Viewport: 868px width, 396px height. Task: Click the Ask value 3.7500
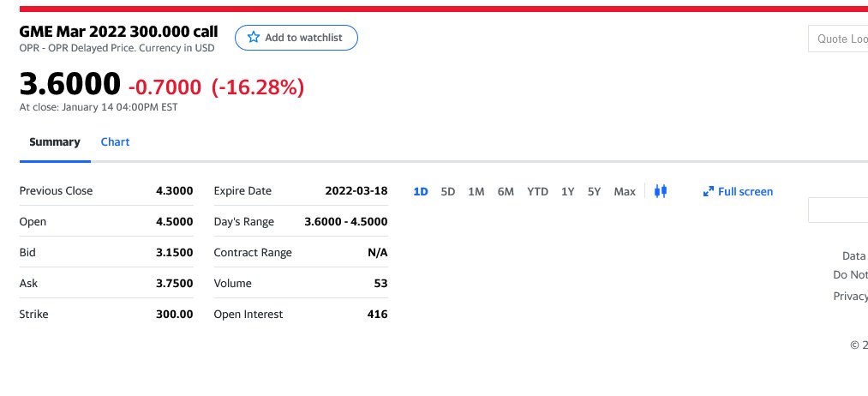coord(175,284)
